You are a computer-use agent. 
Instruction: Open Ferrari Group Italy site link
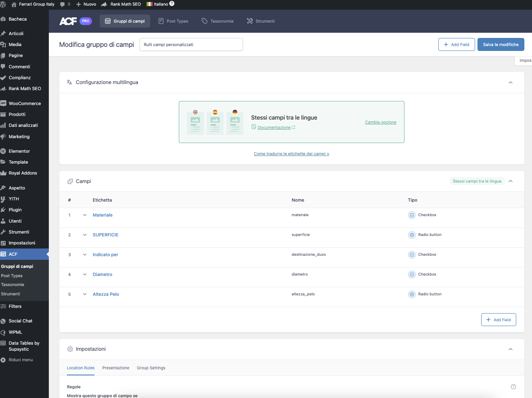(x=33, y=4)
